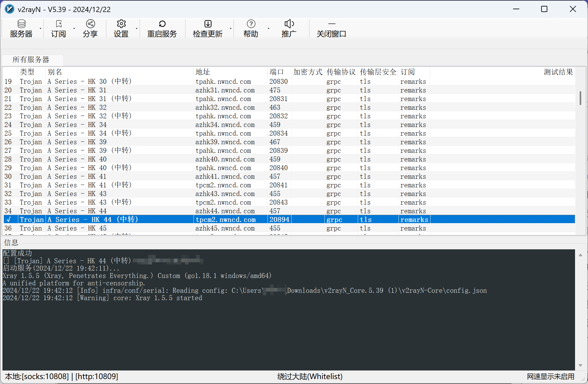The width and height of the screenshot is (588, 384).
Task: Open the 帮助 (Help) toolbar item
Action: point(251,29)
